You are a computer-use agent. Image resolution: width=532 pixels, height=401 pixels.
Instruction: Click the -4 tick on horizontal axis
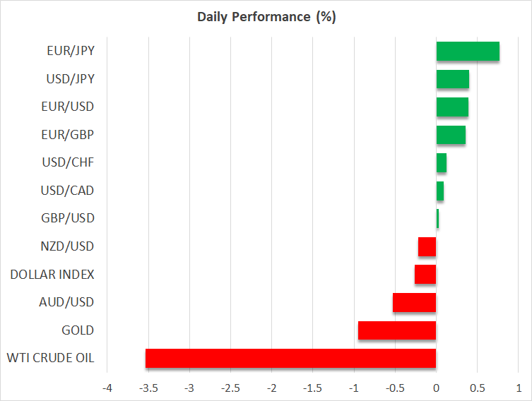(x=107, y=388)
